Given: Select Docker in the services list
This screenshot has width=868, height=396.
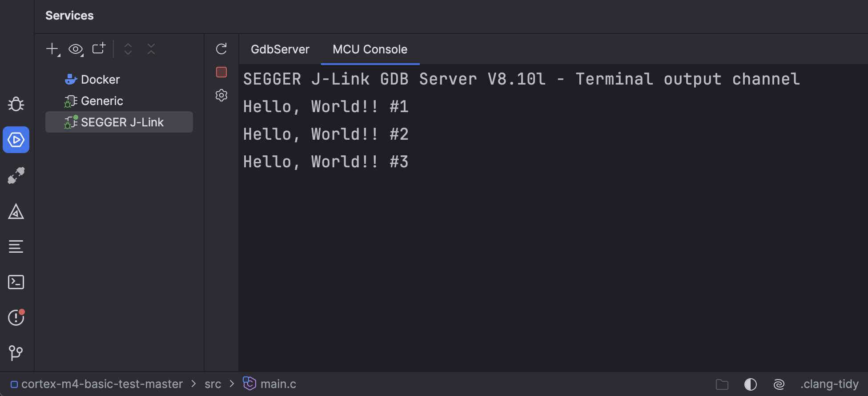Looking at the screenshot, I should 100,79.
